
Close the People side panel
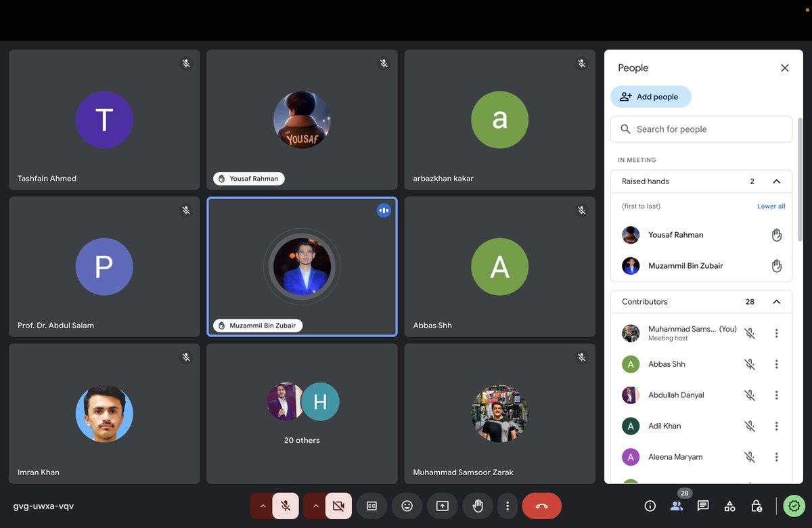(785, 68)
